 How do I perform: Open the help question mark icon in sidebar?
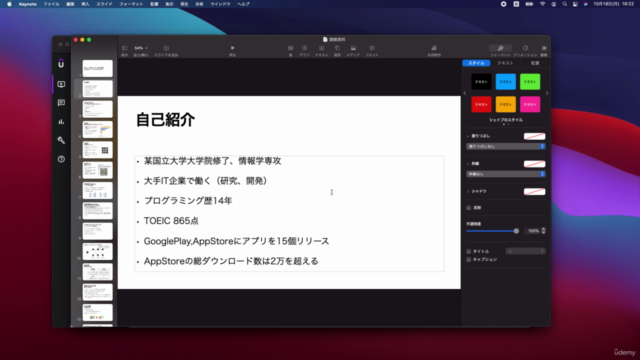coord(61,159)
